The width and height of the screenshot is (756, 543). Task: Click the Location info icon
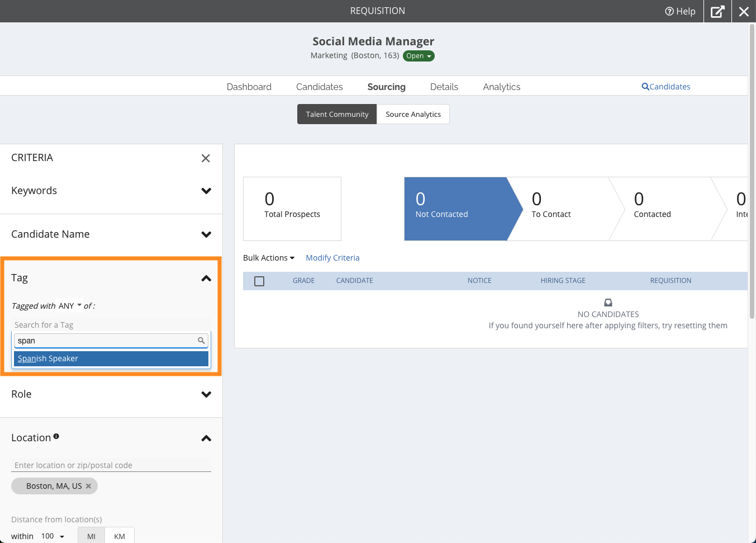[x=56, y=437]
